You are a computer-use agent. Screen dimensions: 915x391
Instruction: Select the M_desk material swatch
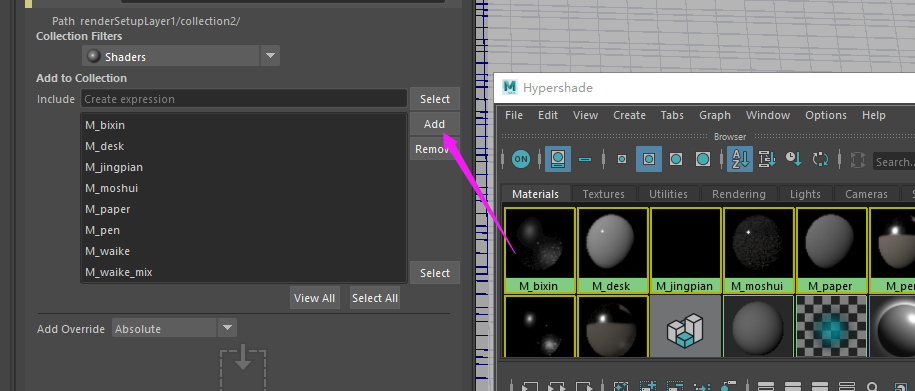[x=612, y=250]
